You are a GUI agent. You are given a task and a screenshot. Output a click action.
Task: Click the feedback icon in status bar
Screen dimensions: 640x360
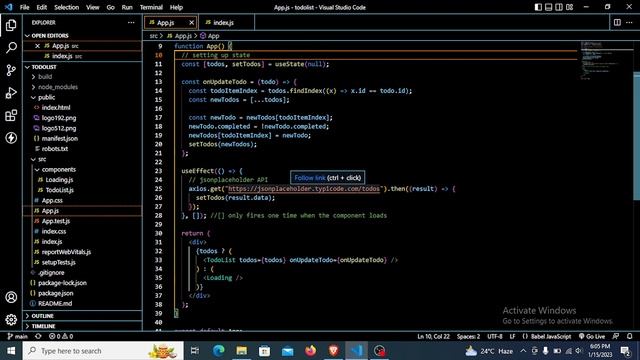coord(616,336)
